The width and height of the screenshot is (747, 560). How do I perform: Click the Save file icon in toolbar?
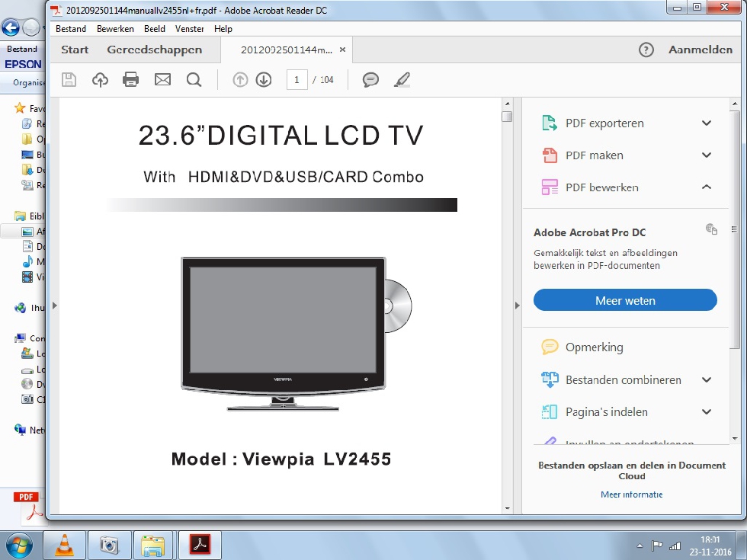point(69,79)
